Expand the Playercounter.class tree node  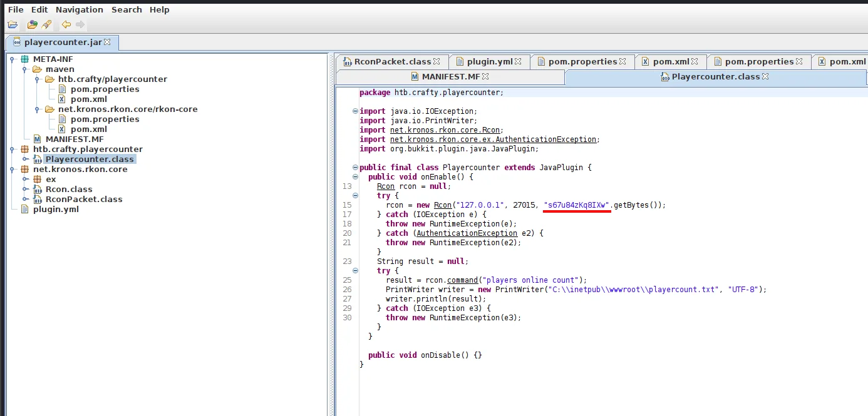click(25, 159)
